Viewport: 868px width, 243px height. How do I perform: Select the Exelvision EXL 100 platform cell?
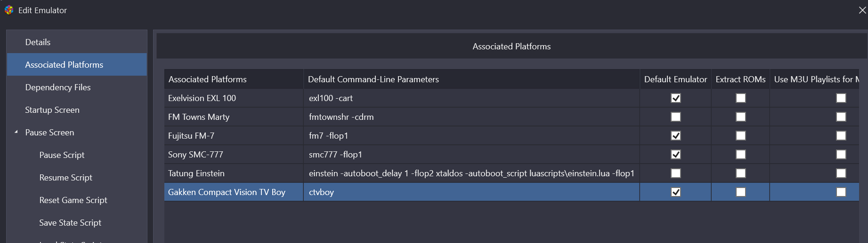coord(234,98)
